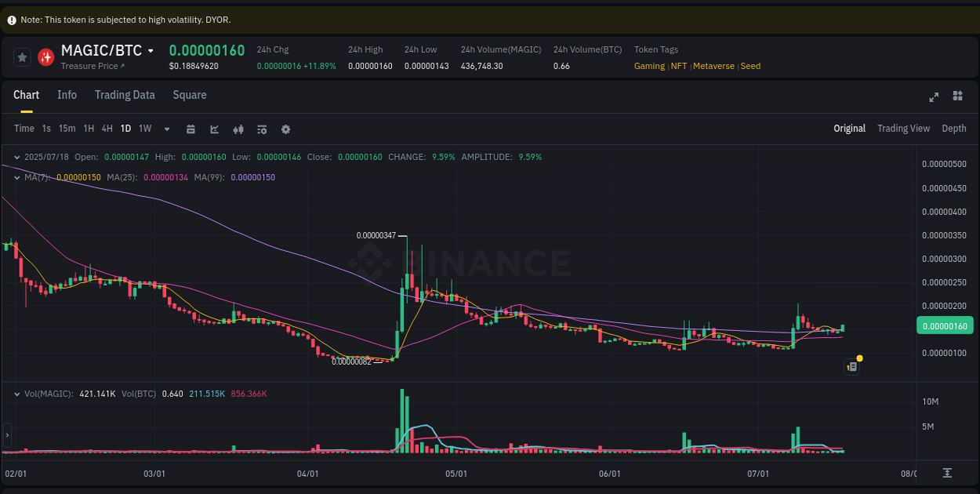This screenshot has width=980, height=494.
Task: Click the 0.00000500 price axis label
Action: (x=944, y=164)
